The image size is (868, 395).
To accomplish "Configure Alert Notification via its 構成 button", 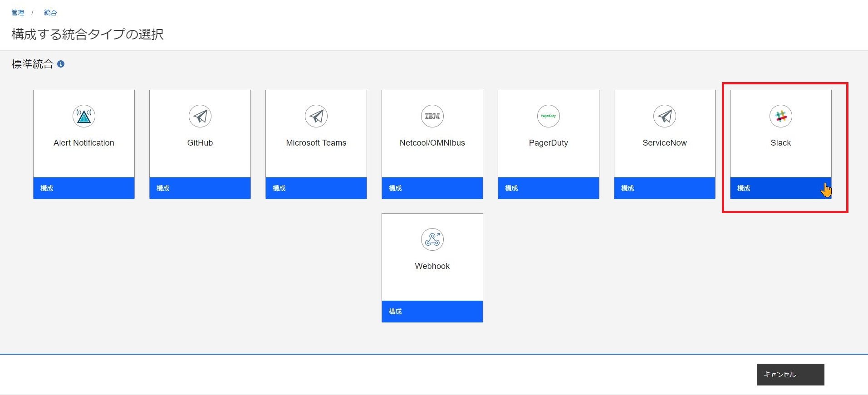I will [84, 188].
